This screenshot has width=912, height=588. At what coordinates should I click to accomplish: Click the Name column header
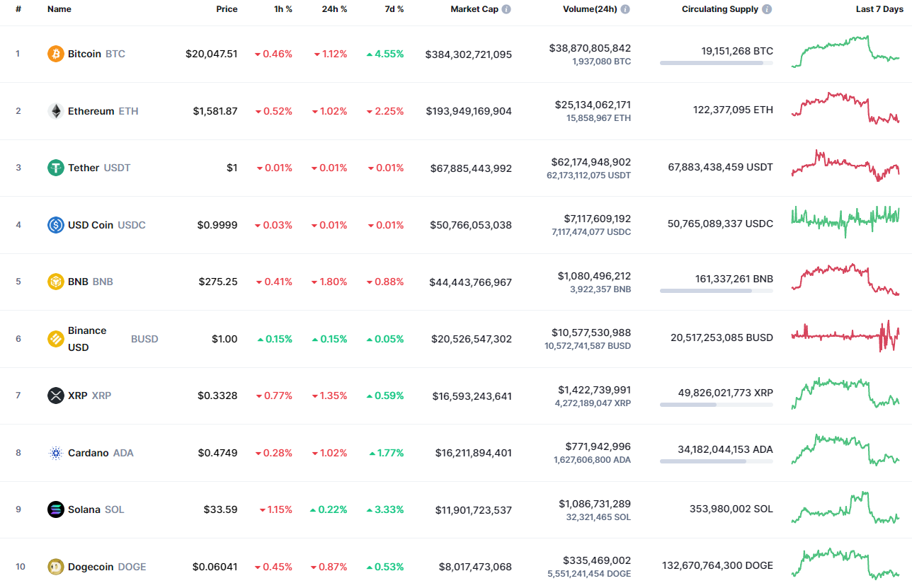tap(59, 9)
